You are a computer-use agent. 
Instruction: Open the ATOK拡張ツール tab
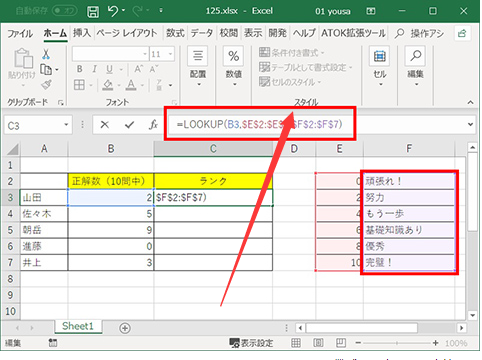click(x=353, y=33)
